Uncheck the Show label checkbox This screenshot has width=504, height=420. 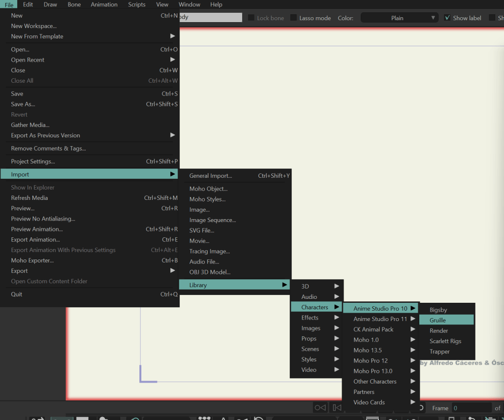tap(447, 18)
